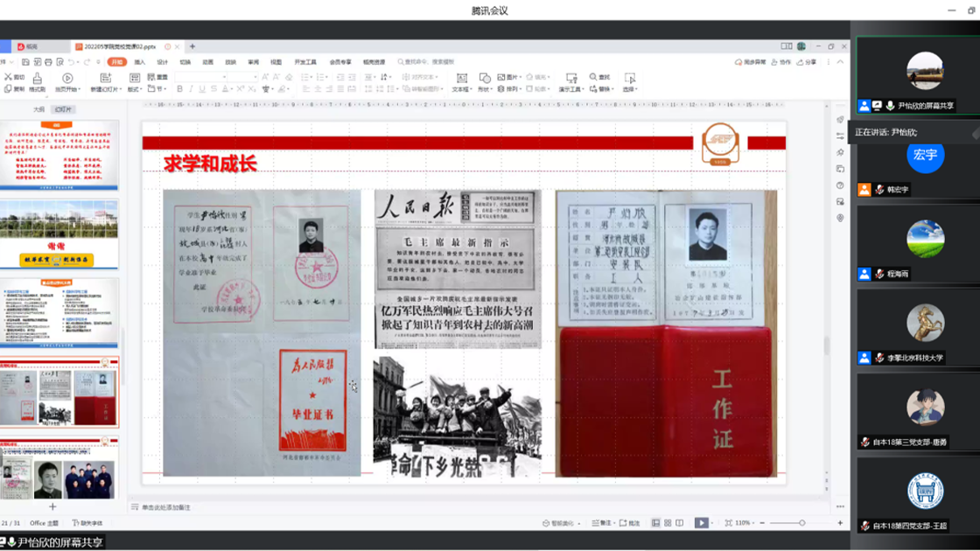Switch to normal view in status bar
Screen dimensions: 980x551
point(655,523)
